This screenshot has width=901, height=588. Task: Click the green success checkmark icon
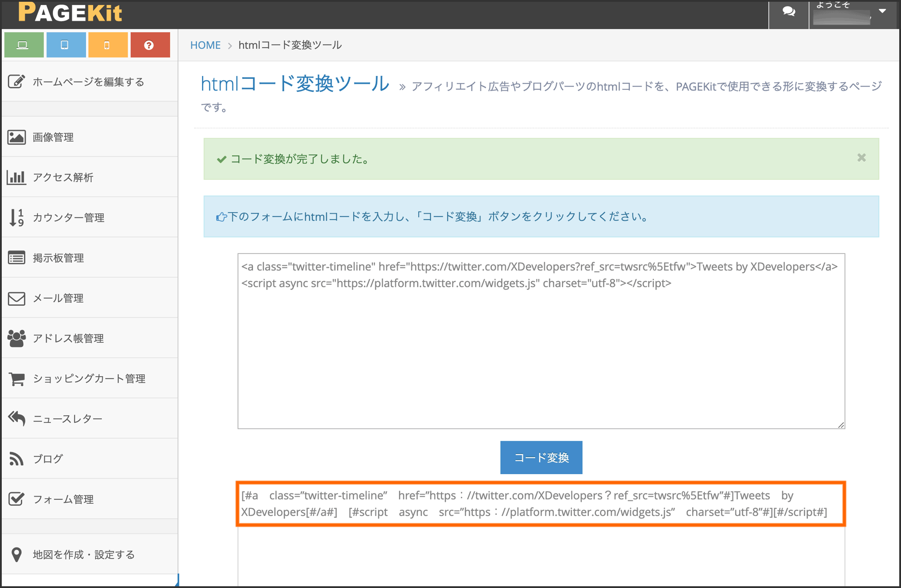click(x=222, y=159)
